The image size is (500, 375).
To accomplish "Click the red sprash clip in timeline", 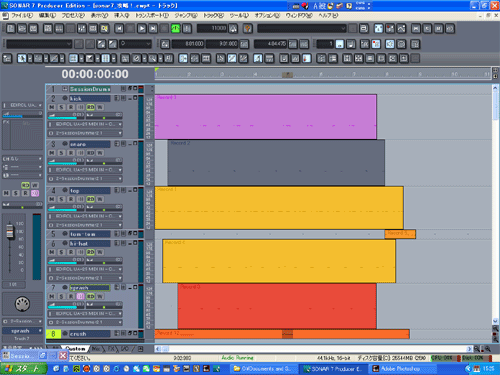I will 277,306.
